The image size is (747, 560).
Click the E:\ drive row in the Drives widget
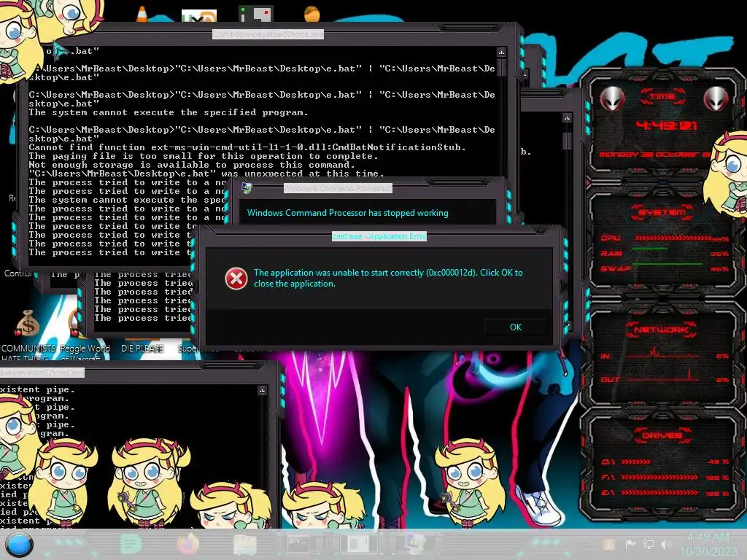tap(665, 493)
